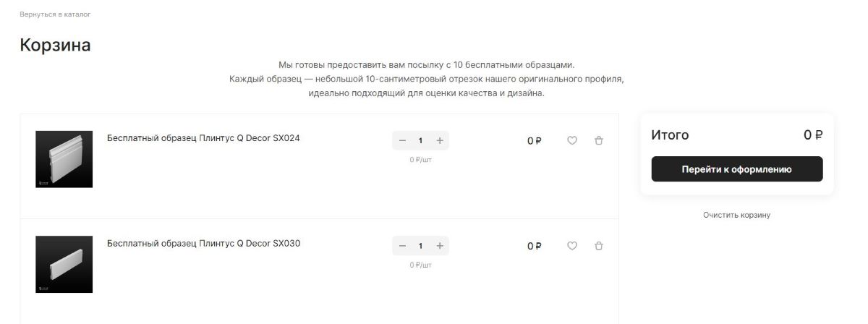Click the SX024 quantity field
This screenshot has height=324, width=868.
click(x=420, y=140)
